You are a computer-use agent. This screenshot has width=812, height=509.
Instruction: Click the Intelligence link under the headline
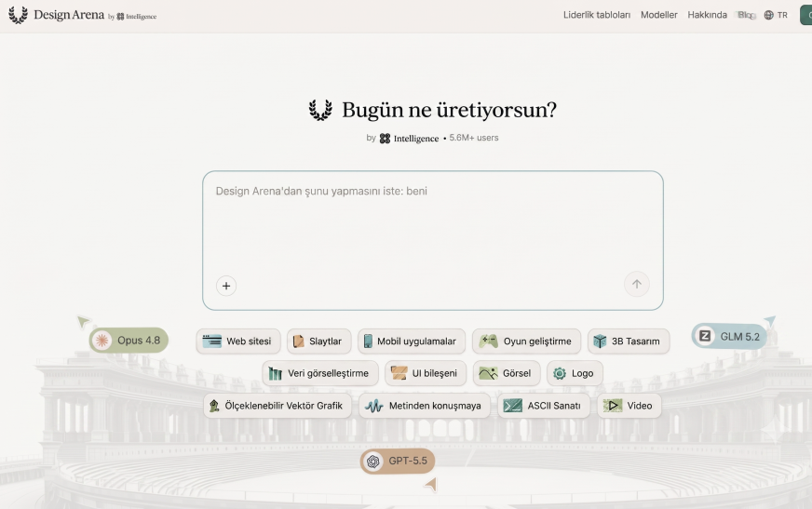click(409, 138)
